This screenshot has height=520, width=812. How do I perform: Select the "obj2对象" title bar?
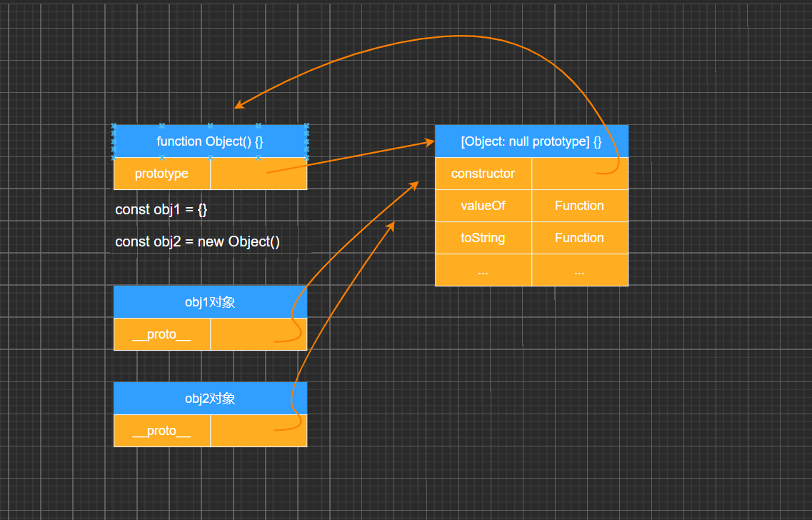[210, 398]
